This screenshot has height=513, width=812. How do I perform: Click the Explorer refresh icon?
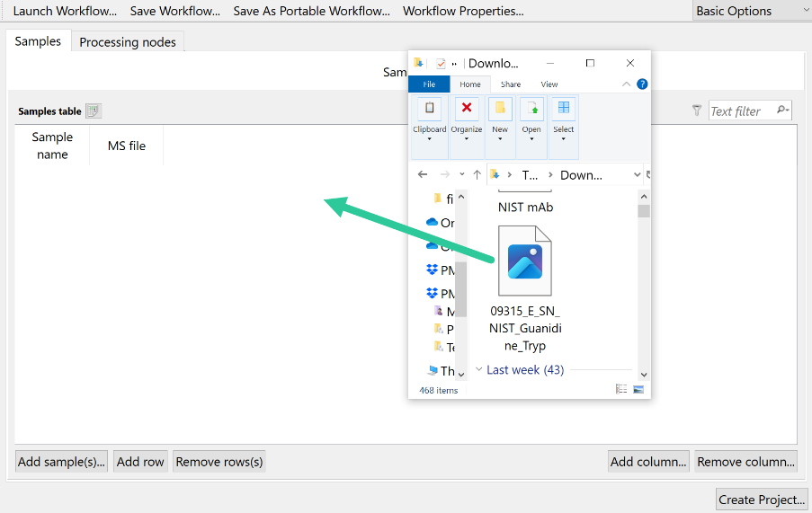click(x=647, y=175)
